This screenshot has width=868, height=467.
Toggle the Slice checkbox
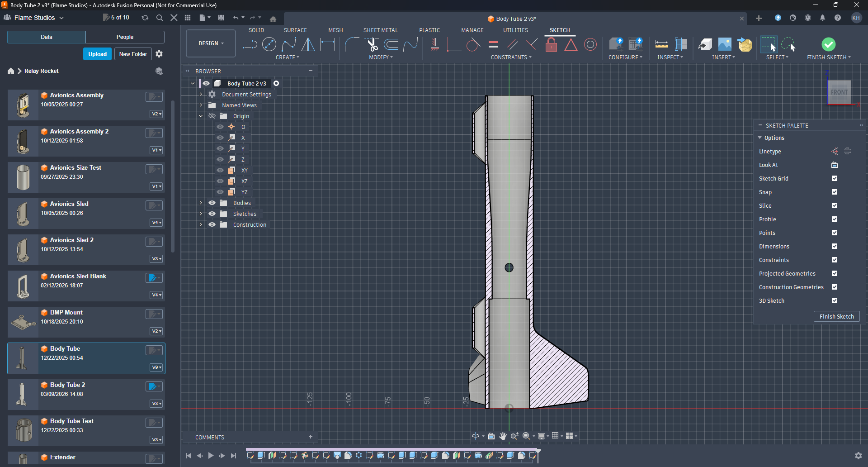pyautogui.click(x=835, y=206)
